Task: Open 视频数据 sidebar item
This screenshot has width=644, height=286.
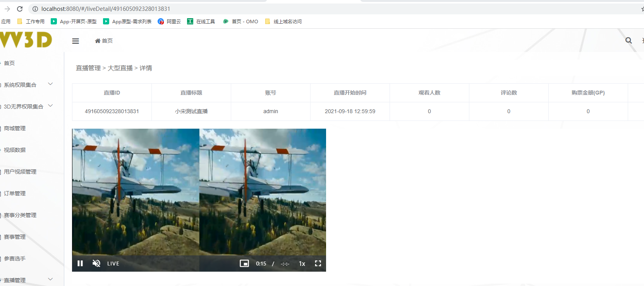Action: (x=15, y=150)
